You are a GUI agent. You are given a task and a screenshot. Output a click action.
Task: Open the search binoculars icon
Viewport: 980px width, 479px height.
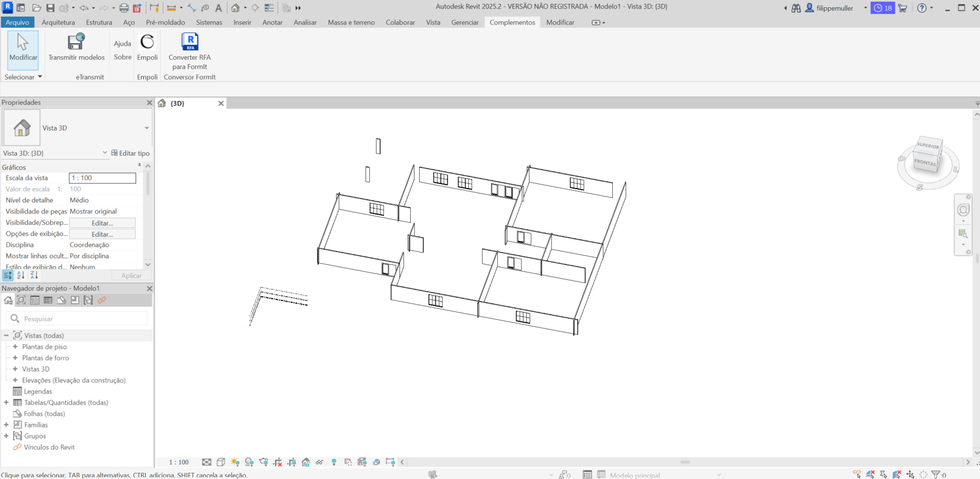coord(796,8)
